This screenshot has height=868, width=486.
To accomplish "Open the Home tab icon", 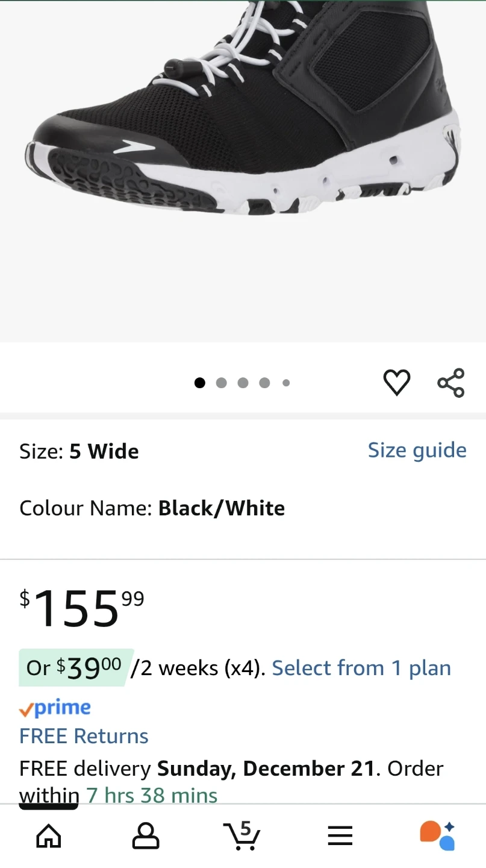I will coord(49,836).
